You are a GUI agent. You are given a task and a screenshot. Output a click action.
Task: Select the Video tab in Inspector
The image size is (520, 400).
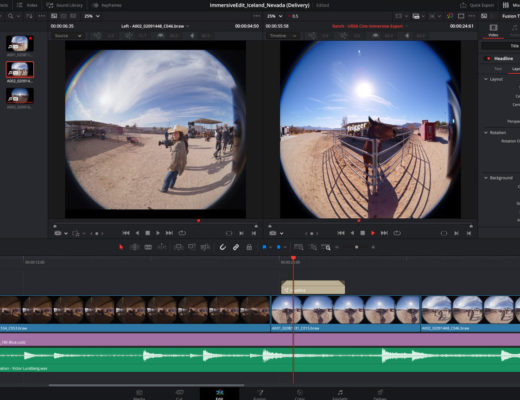tap(493, 30)
